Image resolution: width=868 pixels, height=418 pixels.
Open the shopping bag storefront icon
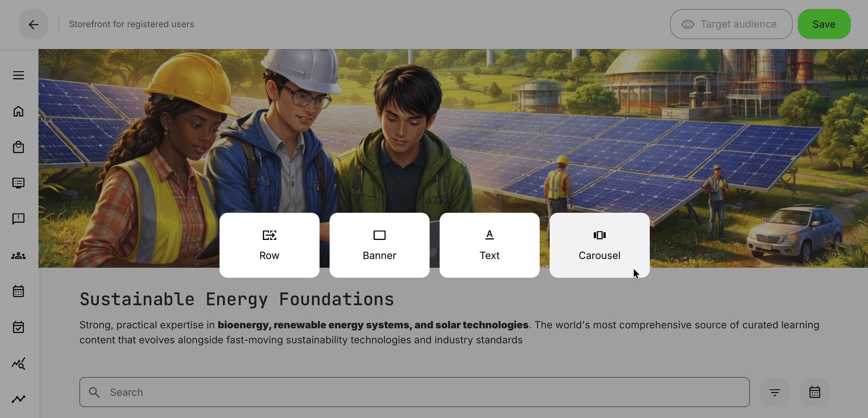point(18,147)
